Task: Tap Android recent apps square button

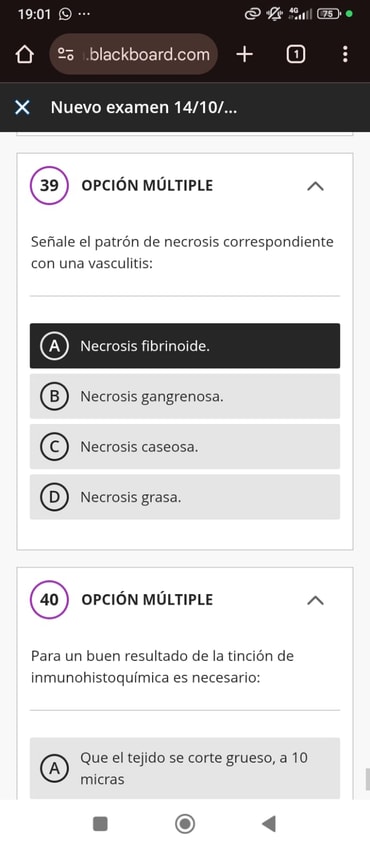Action: click(x=101, y=824)
